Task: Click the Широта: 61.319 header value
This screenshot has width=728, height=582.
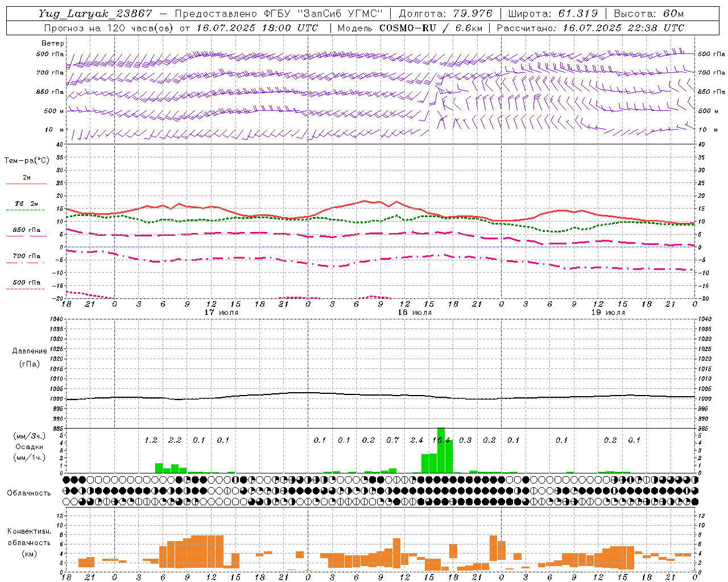Action: point(553,14)
